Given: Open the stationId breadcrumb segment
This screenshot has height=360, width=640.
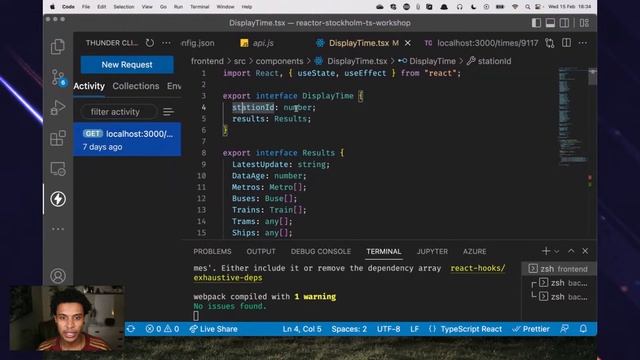Looking at the screenshot, I should tap(489, 61).
